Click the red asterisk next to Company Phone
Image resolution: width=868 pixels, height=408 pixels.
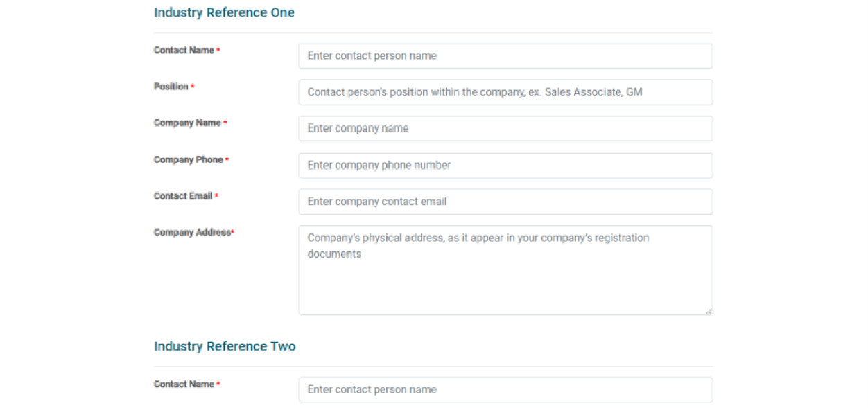(x=227, y=160)
